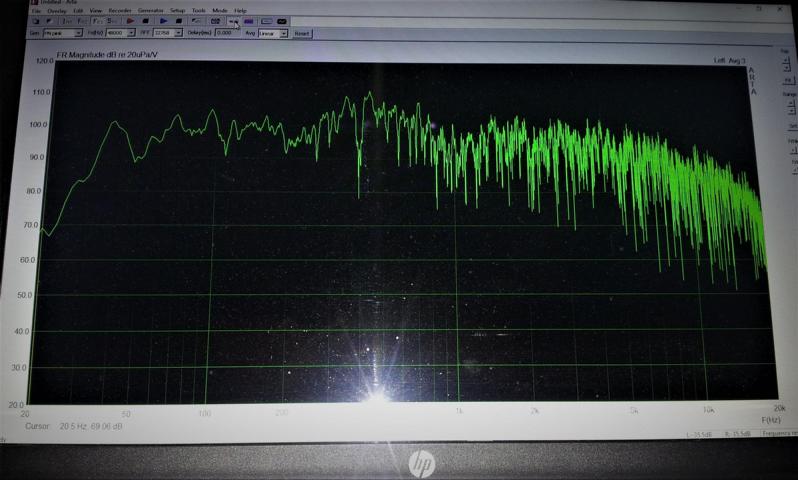Image resolution: width=798 pixels, height=480 pixels.
Task: Open the Help menu
Action: point(240,11)
